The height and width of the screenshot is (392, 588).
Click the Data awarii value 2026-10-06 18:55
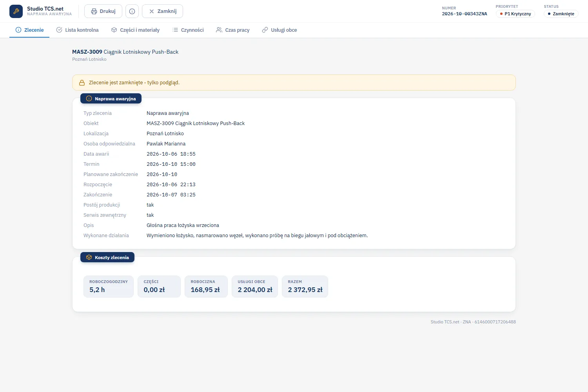click(171, 154)
